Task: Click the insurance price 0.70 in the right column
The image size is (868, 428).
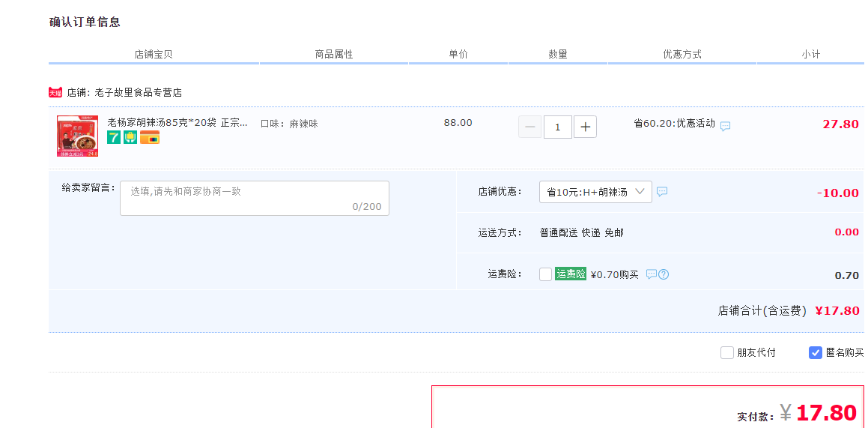Action: coord(846,275)
